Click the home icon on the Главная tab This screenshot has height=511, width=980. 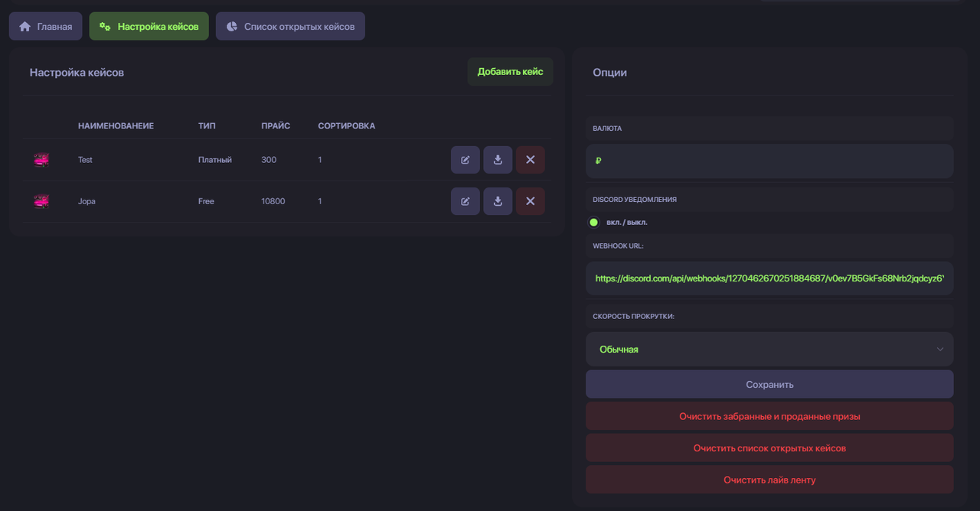[x=24, y=26]
